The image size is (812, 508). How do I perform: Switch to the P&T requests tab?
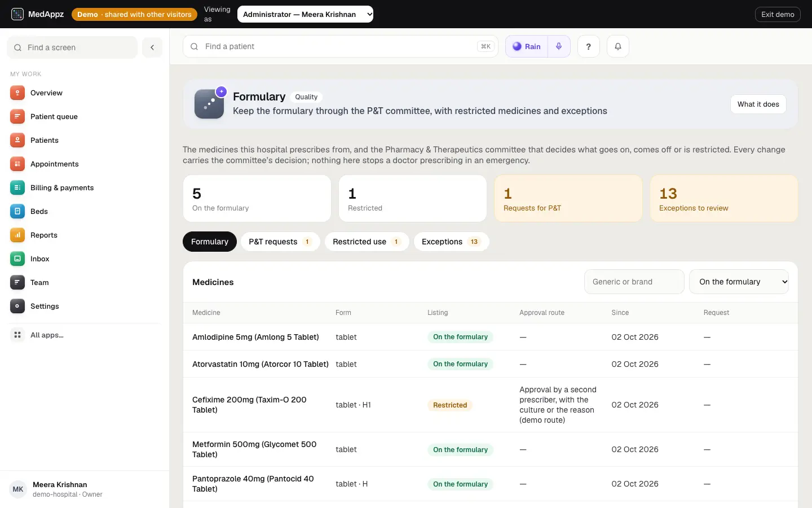(280, 242)
